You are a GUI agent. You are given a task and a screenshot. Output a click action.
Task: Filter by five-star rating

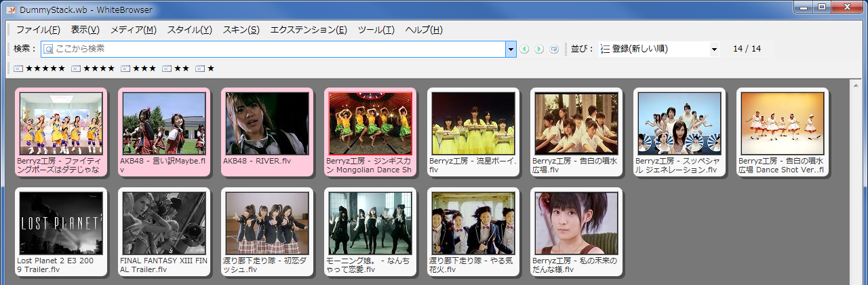[x=39, y=69]
